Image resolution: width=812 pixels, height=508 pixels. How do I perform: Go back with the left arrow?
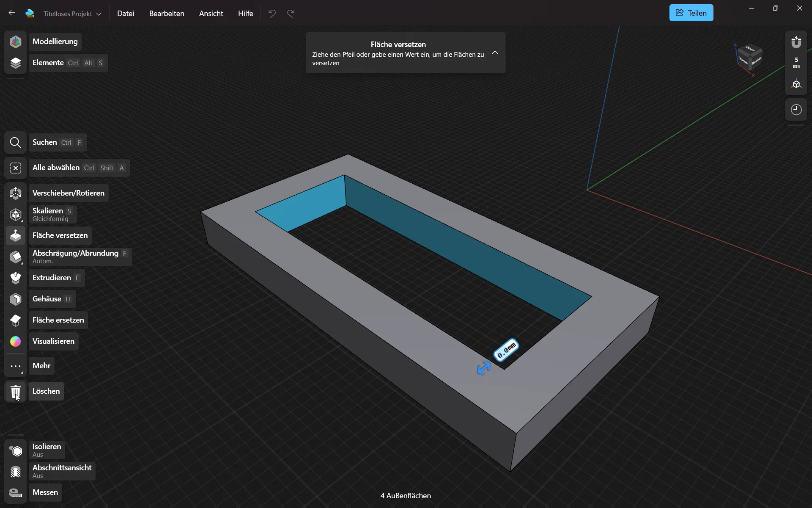point(12,13)
